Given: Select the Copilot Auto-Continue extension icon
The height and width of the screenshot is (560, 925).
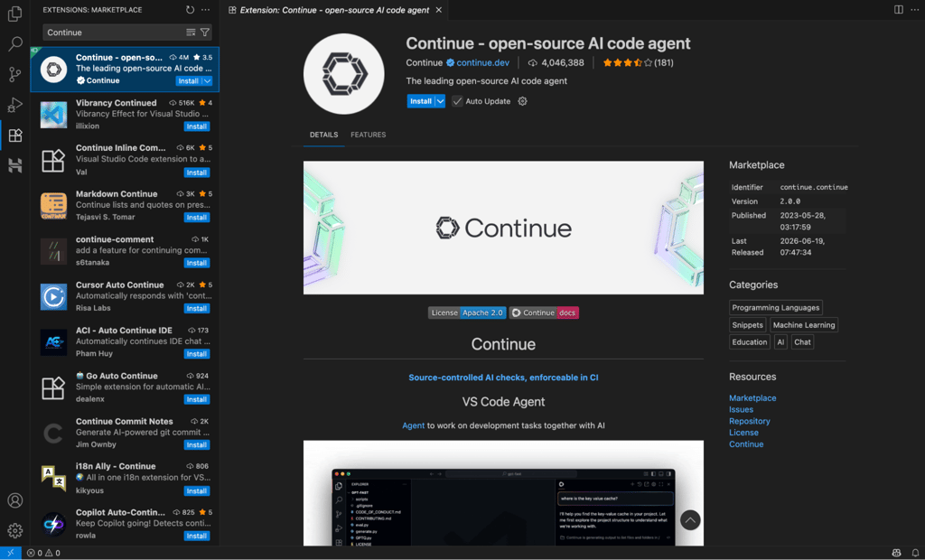Looking at the screenshot, I should [x=53, y=524].
